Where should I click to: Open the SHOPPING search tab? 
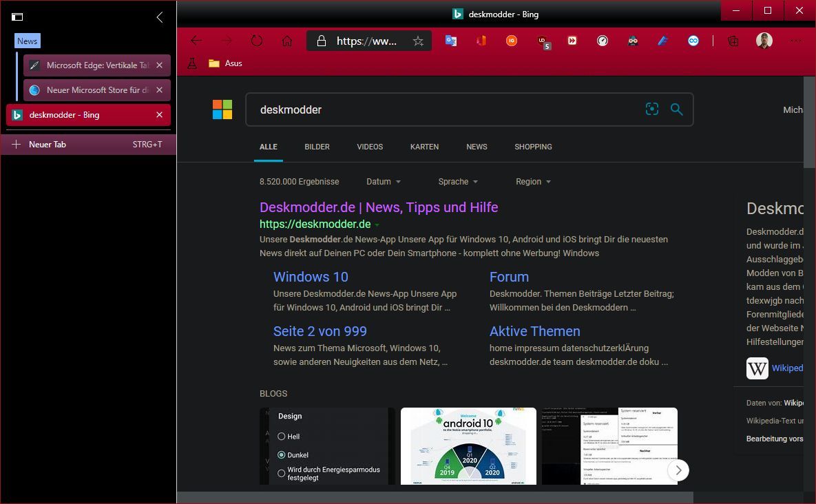(534, 147)
